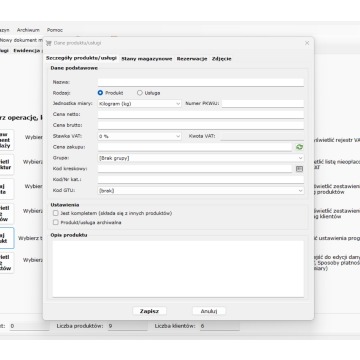
Task: Click the Nazwa input field
Action: 201,82
